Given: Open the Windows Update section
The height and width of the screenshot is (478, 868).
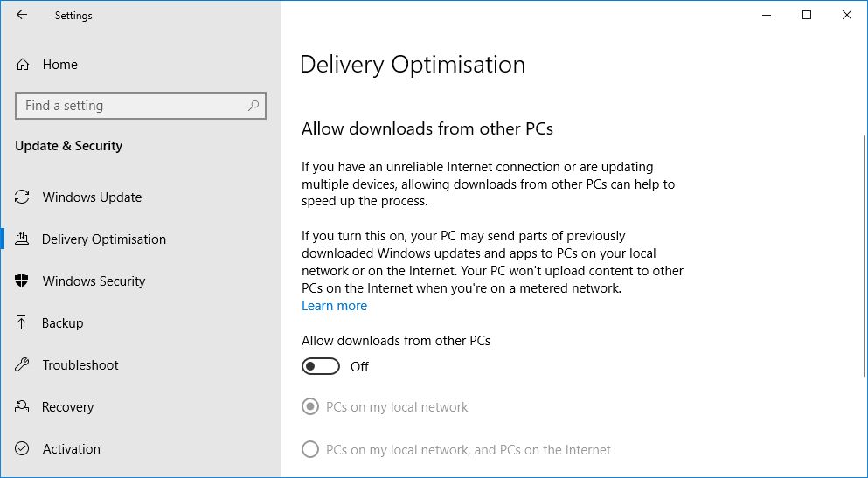Looking at the screenshot, I should point(92,197).
